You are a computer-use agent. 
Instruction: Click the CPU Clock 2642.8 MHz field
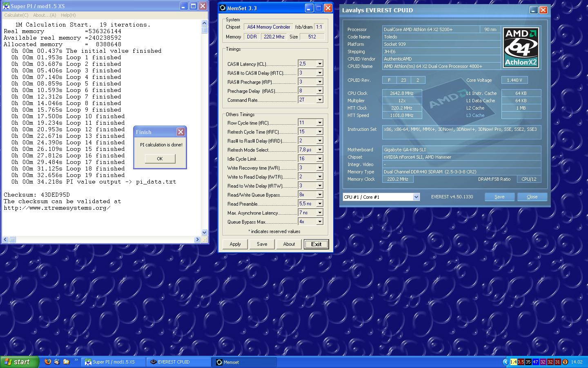pyautogui.click(x=402, y=93)
